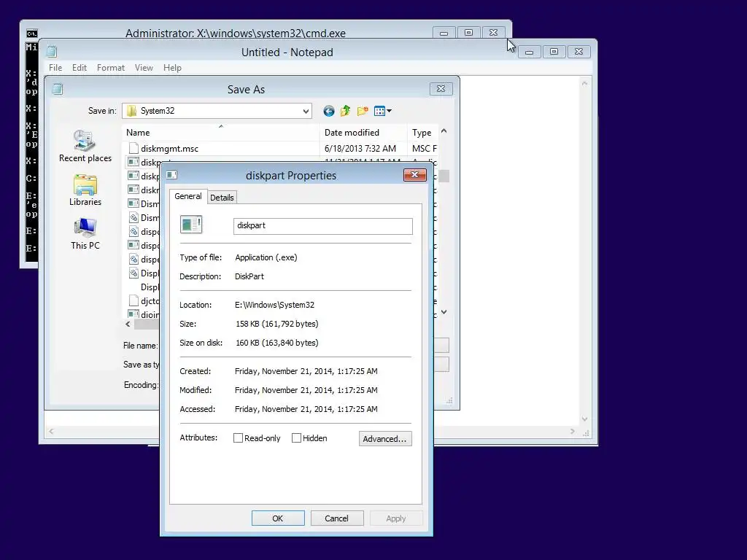Click the Save As dialog title icon
Screen dimensions: 747x560
click(58, 89)
